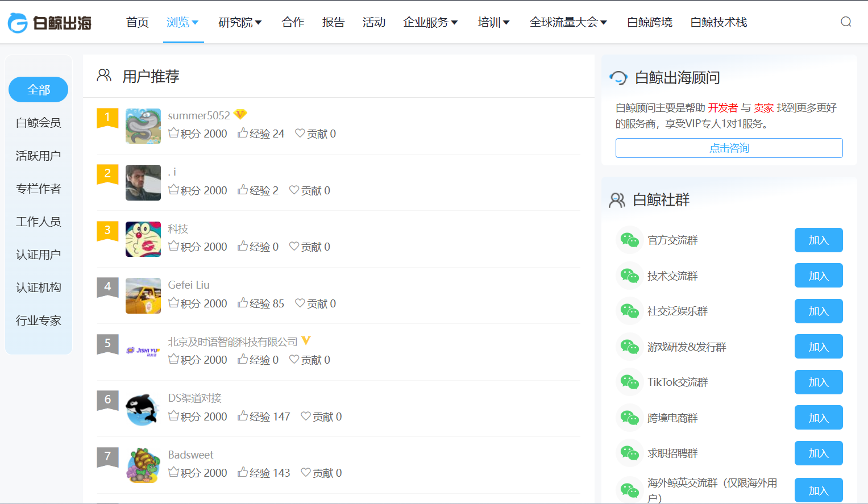Image resolution: width=868 pixels, height=504 pixels.
Task: Go to the 首页 nav item
Action: 138,22
